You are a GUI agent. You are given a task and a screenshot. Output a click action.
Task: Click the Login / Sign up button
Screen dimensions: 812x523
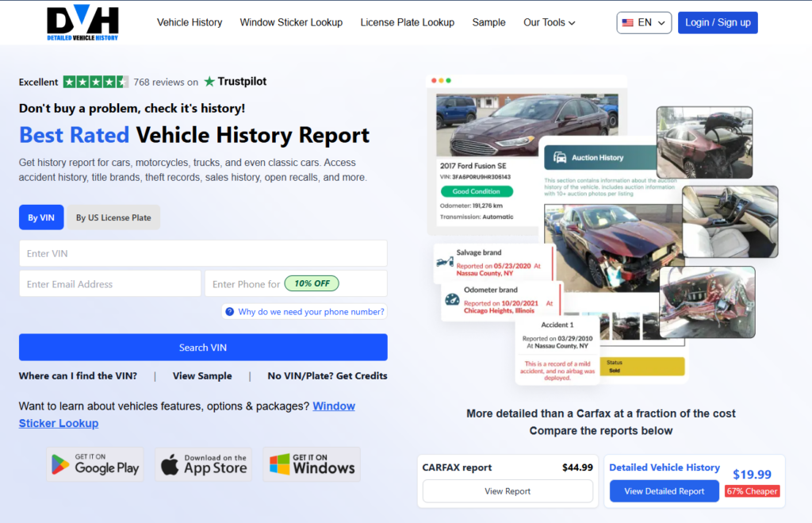coord(717,23)
